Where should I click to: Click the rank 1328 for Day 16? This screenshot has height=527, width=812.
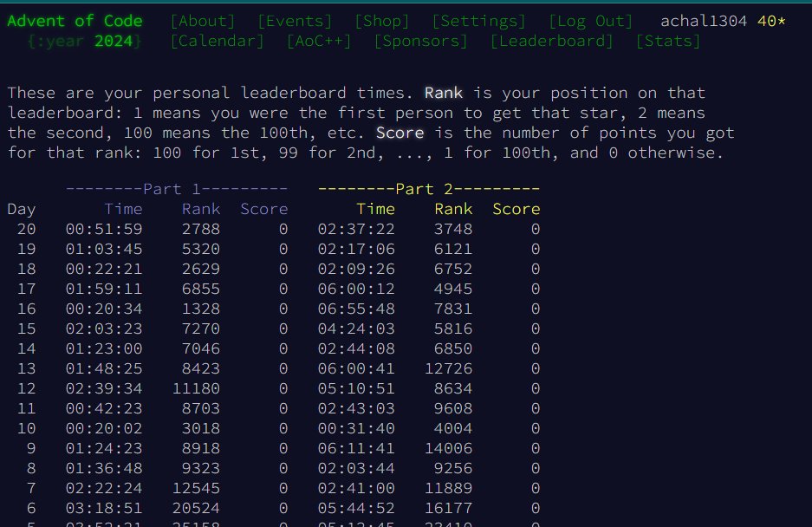201,309
